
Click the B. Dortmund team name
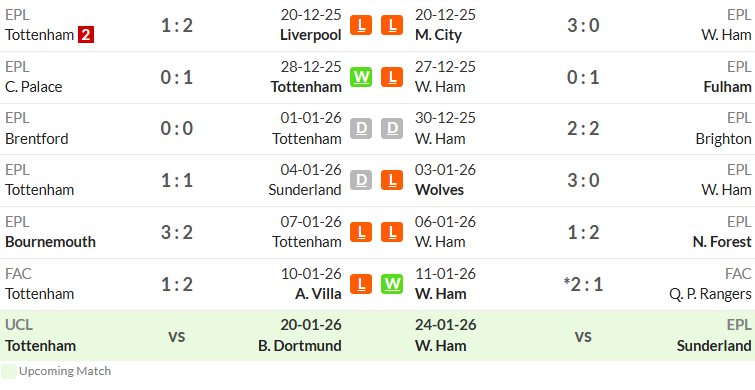pyautogui.click(x=299, y=346)
